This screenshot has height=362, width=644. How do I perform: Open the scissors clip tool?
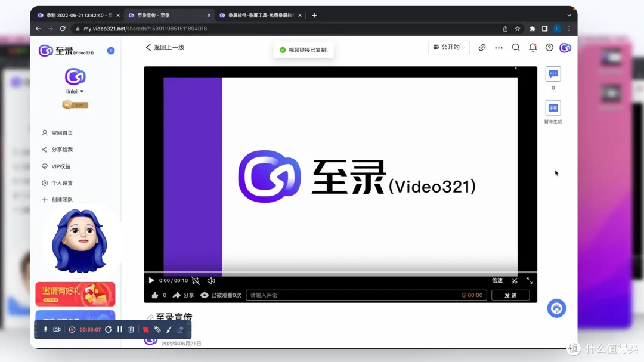tap(514, 281)
